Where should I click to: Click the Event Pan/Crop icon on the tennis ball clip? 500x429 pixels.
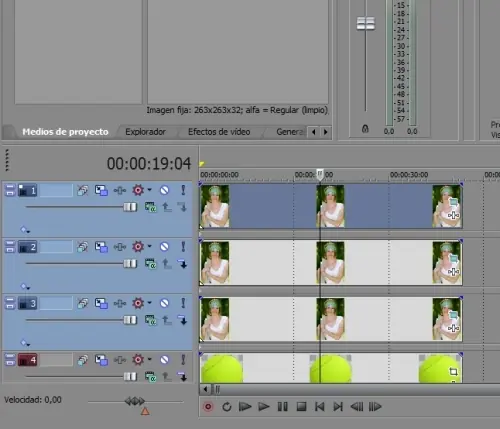point(453,371)
